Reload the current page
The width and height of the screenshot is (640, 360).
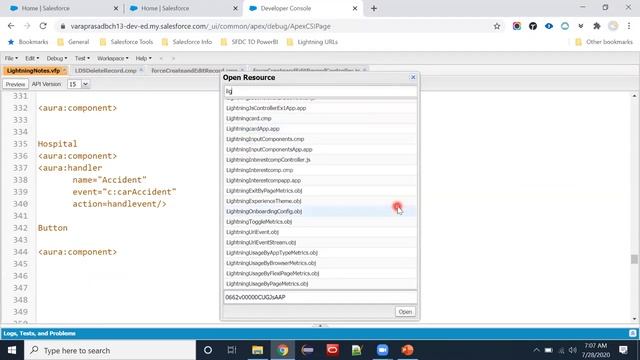pyautogui.click(x=43, y=26)
